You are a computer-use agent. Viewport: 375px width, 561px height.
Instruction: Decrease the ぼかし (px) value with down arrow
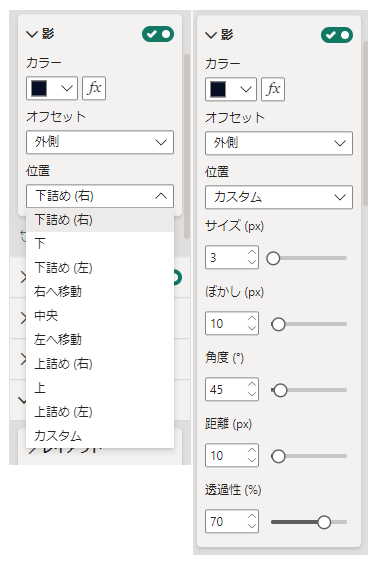[252, 328]
